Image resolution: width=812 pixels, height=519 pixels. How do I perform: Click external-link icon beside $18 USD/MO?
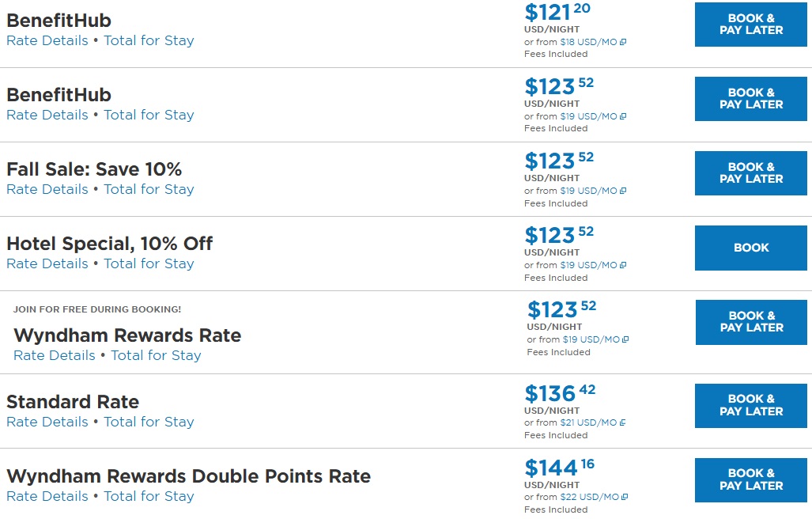click(624, 42)
